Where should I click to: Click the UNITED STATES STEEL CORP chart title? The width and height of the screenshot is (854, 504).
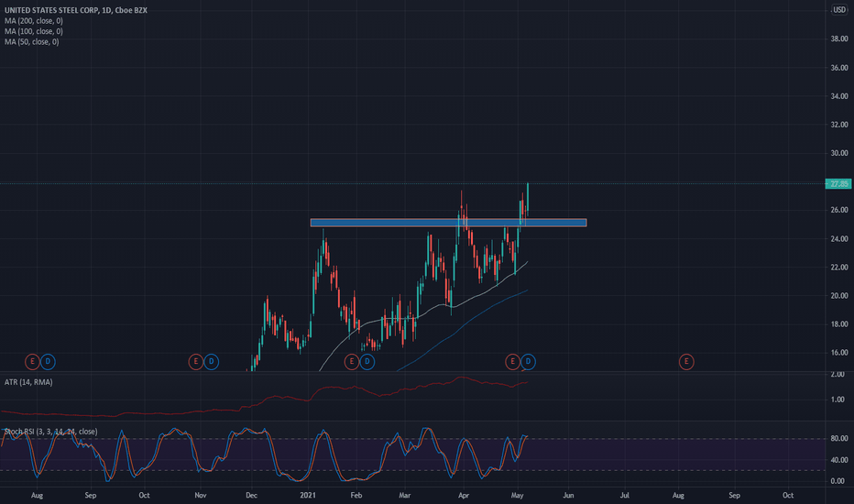pos(76,10)
